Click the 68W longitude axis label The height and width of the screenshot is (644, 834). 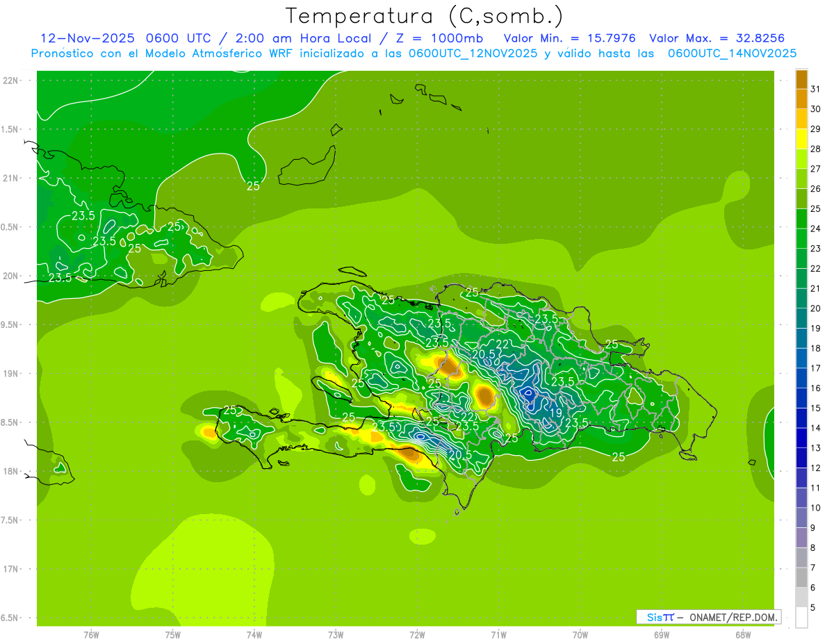(x=743, y=634)
